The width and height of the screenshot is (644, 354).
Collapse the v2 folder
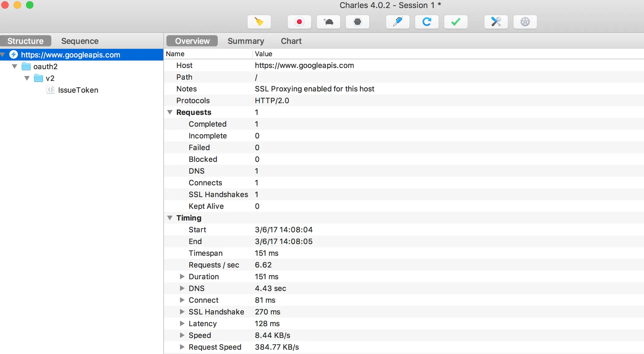[27, 78]
